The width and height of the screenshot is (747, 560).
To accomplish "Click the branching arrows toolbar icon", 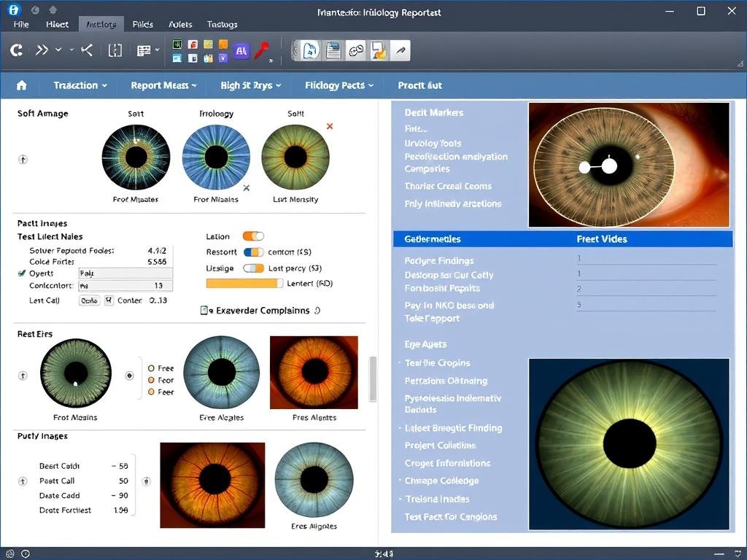I will pos(87,50).
